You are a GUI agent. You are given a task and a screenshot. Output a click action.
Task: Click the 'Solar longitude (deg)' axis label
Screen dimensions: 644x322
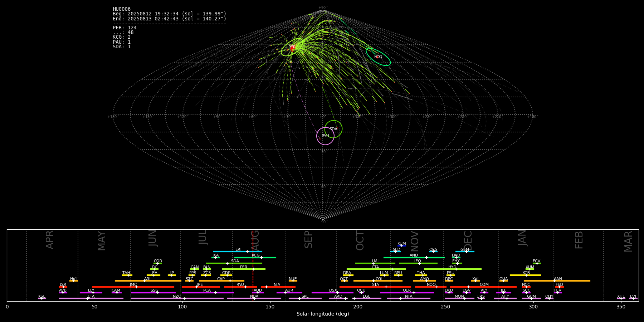pos(323,314)
